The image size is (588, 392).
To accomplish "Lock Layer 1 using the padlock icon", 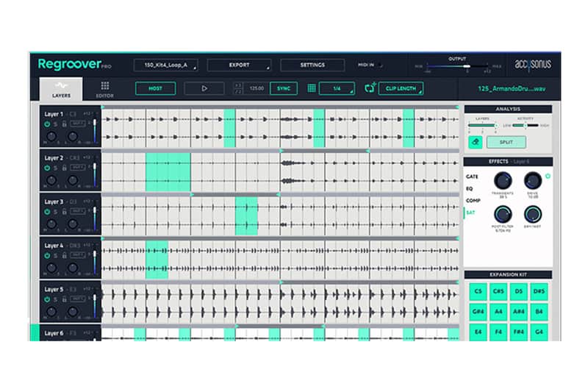I will (64, 124).
